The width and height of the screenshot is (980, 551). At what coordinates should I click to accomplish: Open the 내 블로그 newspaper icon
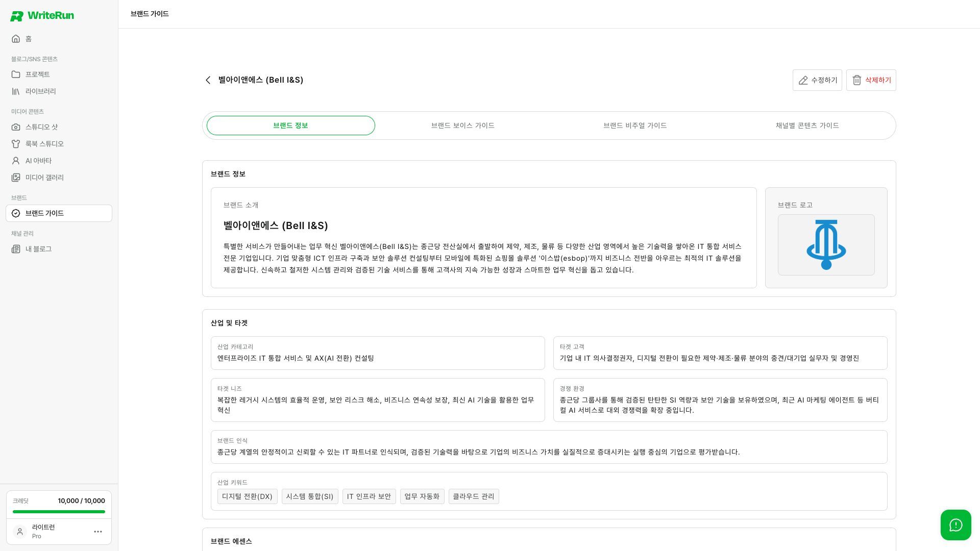click(16, 249)
